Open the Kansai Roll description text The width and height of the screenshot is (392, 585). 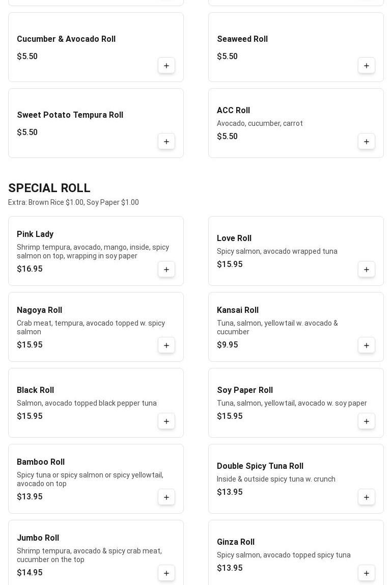pos(277,327)
